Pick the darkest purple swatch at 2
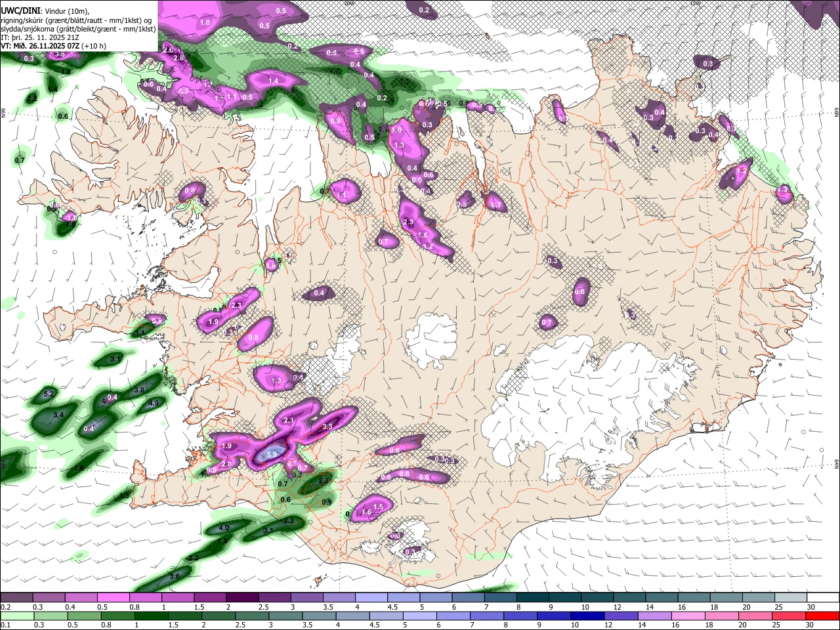 pyautogui.click(x=242, y=597)
